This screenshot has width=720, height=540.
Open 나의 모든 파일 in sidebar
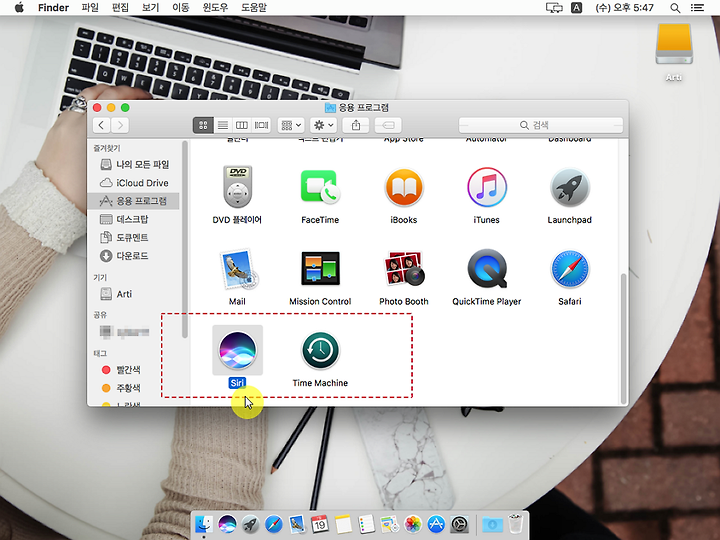(x=135, y=164)
